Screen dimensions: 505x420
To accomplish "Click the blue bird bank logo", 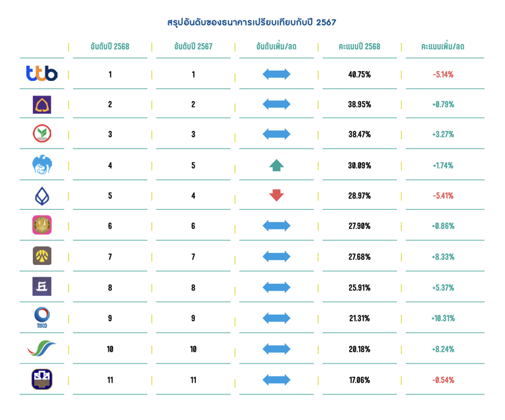I will 42,165.
